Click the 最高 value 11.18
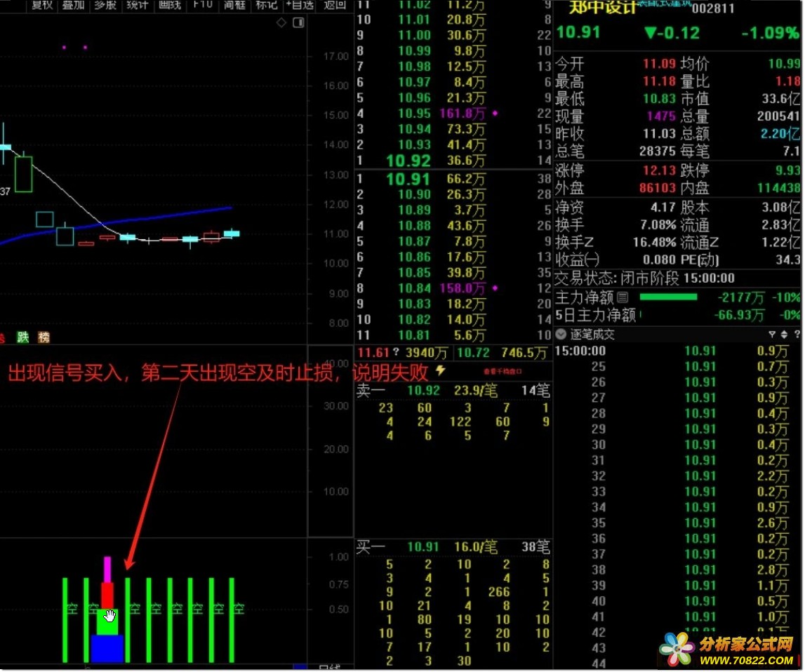The height and width of the screenshot is (672, 805). click(x=659, y=81)
